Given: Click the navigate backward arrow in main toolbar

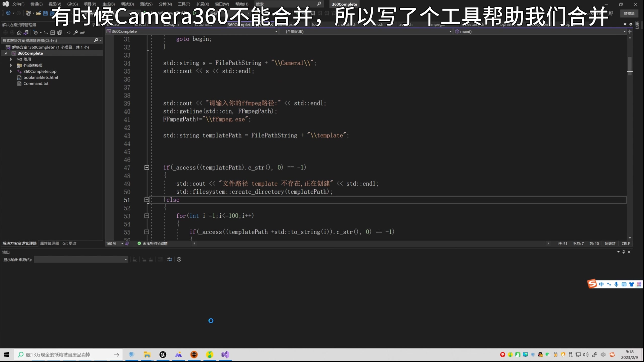Looking at the screenshot, I should pyautogui.click(x=8, y=13).
